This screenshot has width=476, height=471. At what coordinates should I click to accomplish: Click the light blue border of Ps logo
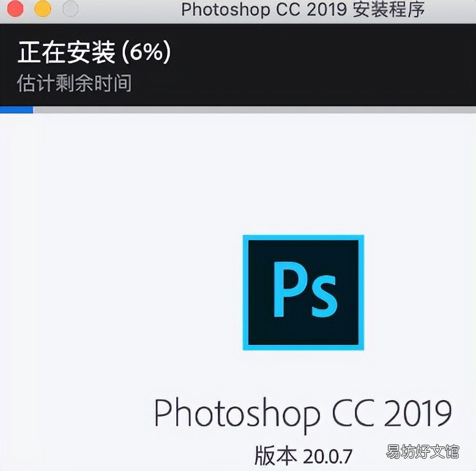[x=245, y=292]
